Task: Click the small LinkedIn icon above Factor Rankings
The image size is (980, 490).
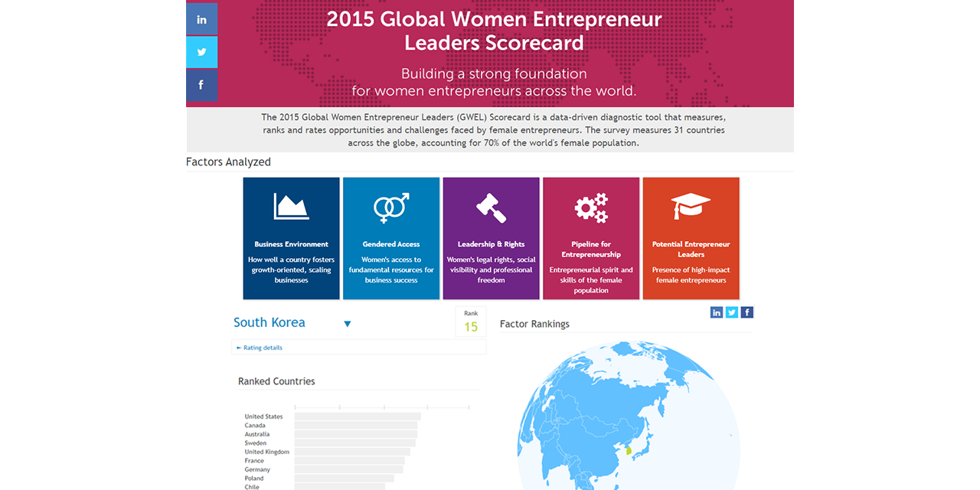Action: [717, 312]
